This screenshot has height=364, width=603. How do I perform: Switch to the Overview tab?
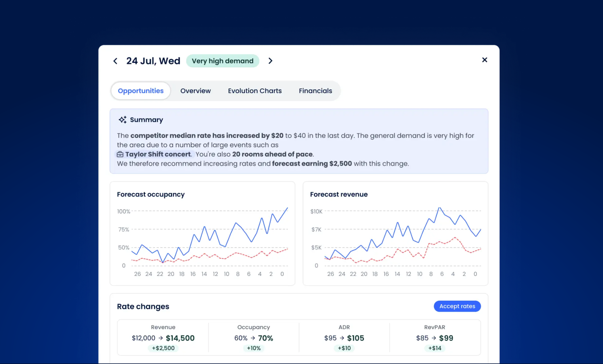tap(196, 91)
